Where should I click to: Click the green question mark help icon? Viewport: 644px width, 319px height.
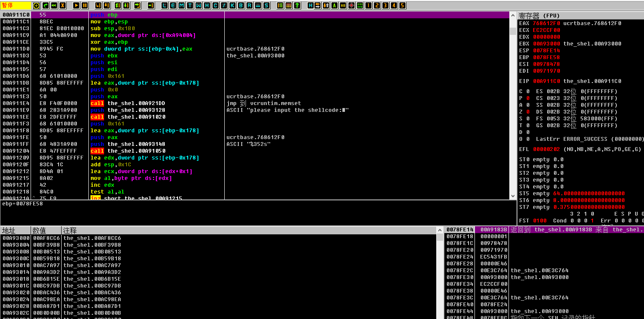[297, 6]
